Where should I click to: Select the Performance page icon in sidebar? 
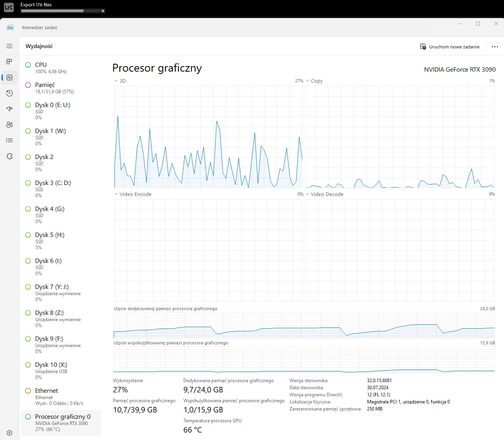(x=9, y=78)
